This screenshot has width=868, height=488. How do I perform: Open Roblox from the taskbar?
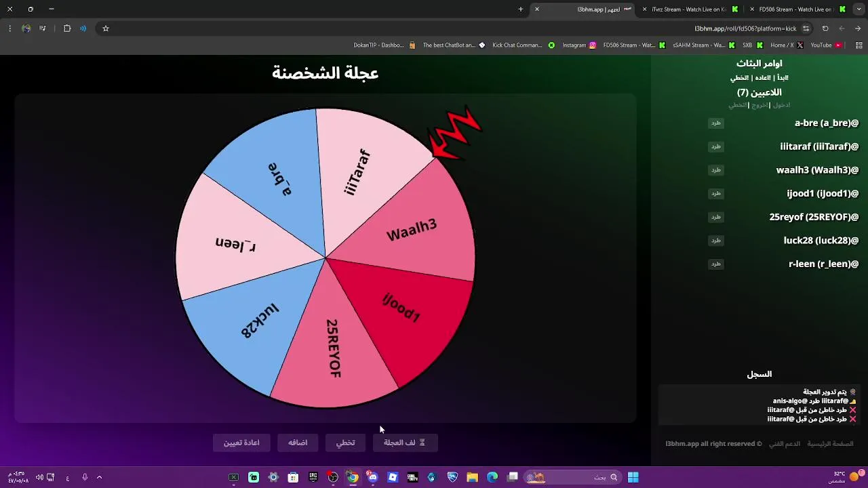point(393,477)
